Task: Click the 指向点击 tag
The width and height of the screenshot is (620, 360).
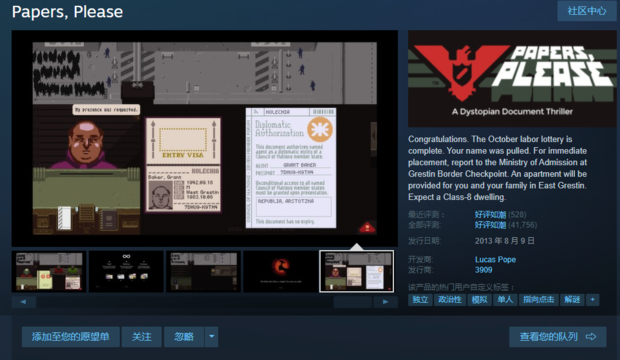Action: [539, 300]
